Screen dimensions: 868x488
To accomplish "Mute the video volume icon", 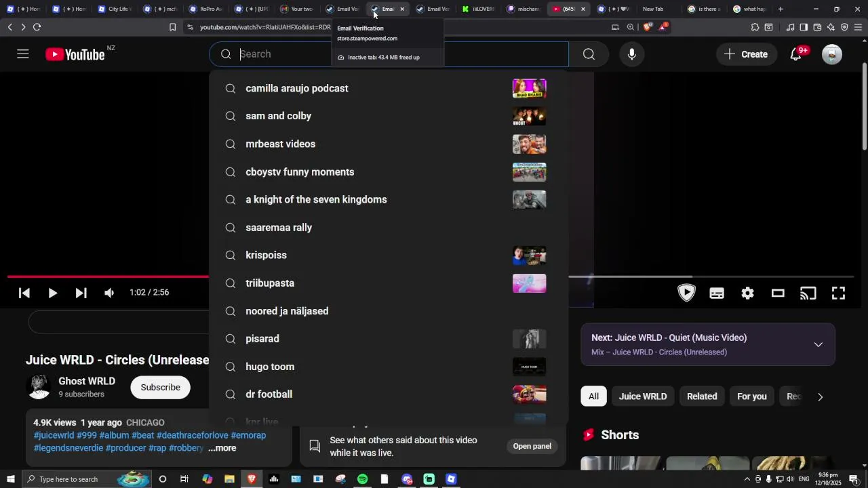I will pos(109,293).
